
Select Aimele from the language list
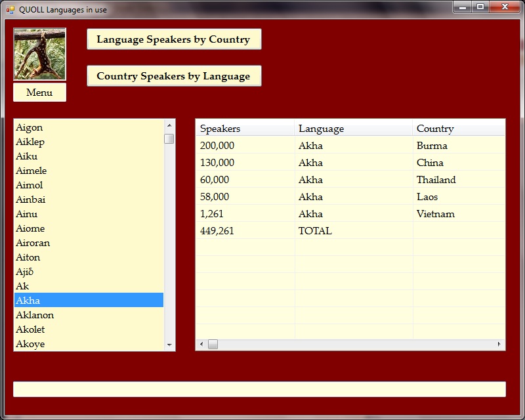31,171
